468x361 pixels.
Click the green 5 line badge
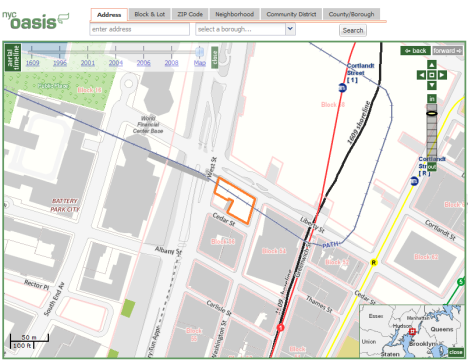[x=461, y=282]
